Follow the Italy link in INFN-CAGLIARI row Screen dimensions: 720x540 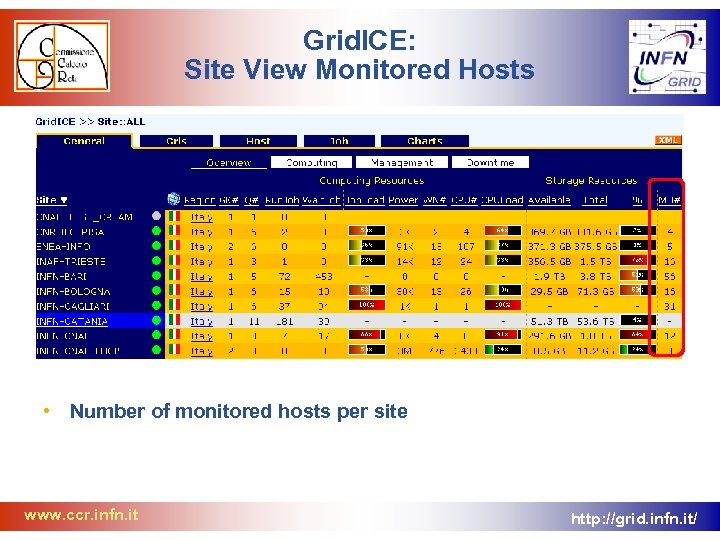[x=201, y=306]
